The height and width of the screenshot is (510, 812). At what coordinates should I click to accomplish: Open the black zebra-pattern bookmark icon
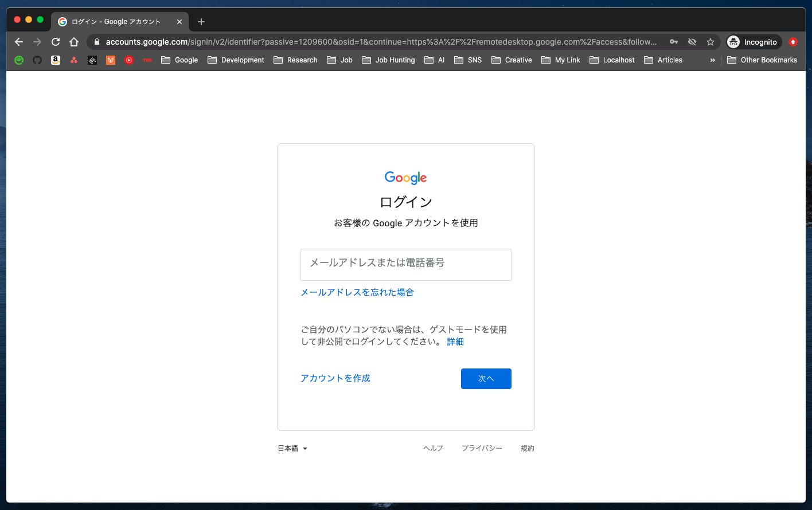pyautogui.click(x=92, y=60)
